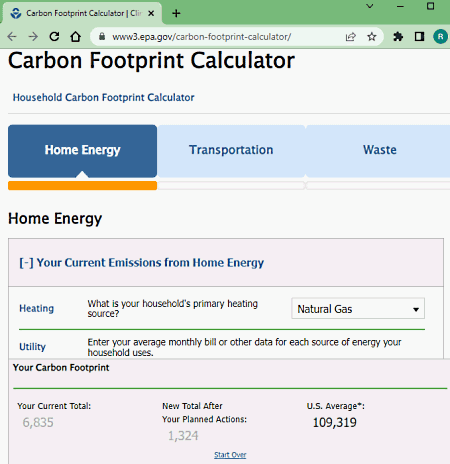Image resolution: width=450 pixels, height=464 pixels.
Task: Open a new tab with plus button
Action: [176, 13]
